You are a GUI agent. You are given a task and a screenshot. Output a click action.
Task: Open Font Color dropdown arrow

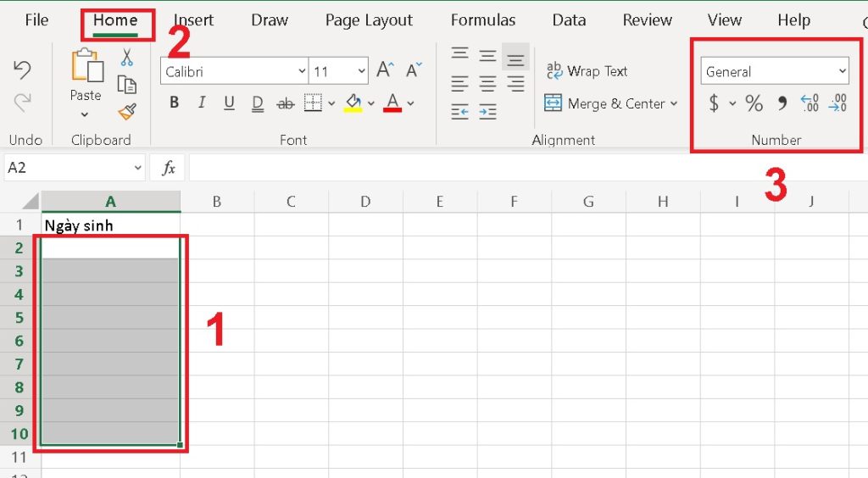(411, 103)
